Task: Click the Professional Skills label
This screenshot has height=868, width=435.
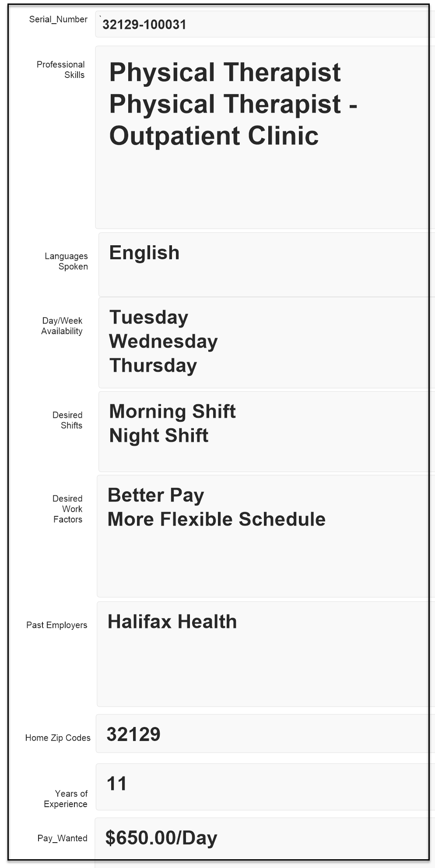Action: (x=61, y=70)
